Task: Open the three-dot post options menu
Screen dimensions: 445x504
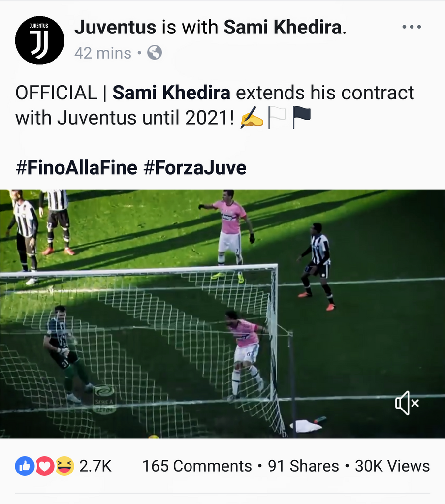Action: pyautogui.click(x=412, y=27)
